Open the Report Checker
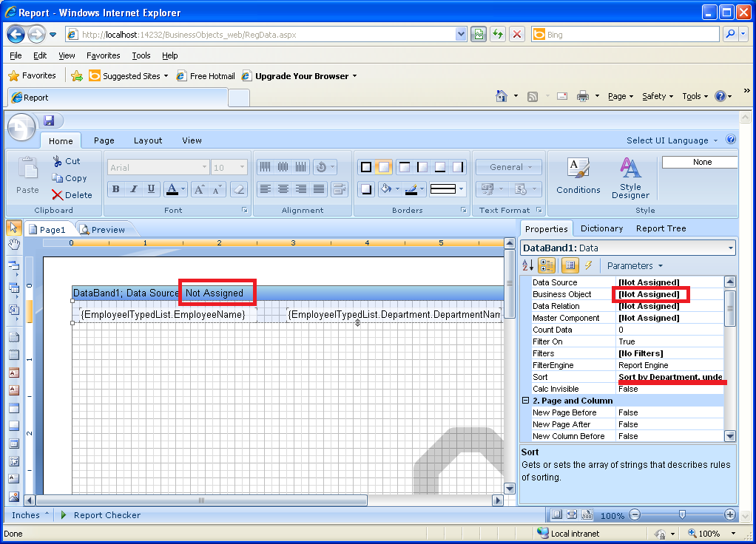The width and height of the screenshot is (756, 544). (101, 515)
